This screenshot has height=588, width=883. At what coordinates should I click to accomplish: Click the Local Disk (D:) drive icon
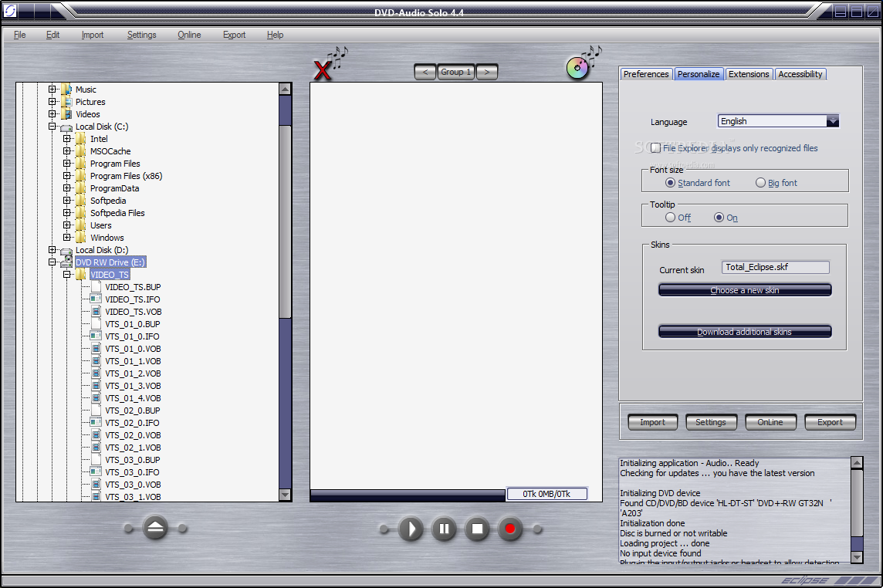click(x=66, y=251)
